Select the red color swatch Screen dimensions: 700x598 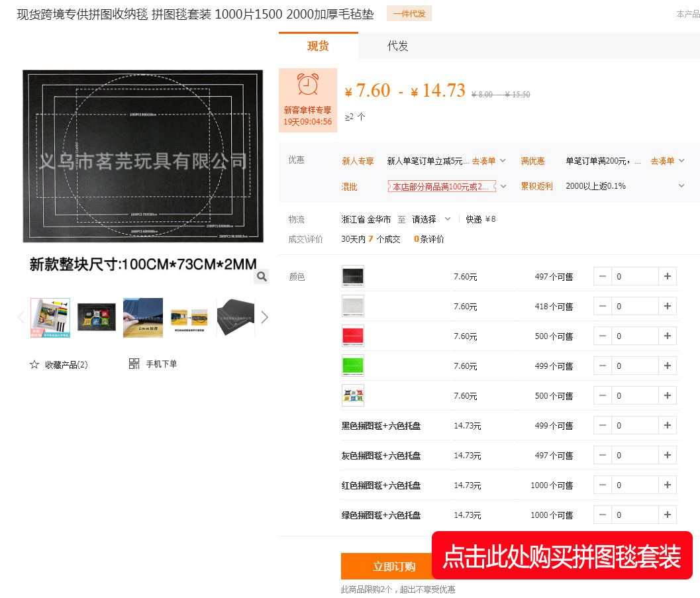[353, 336]
